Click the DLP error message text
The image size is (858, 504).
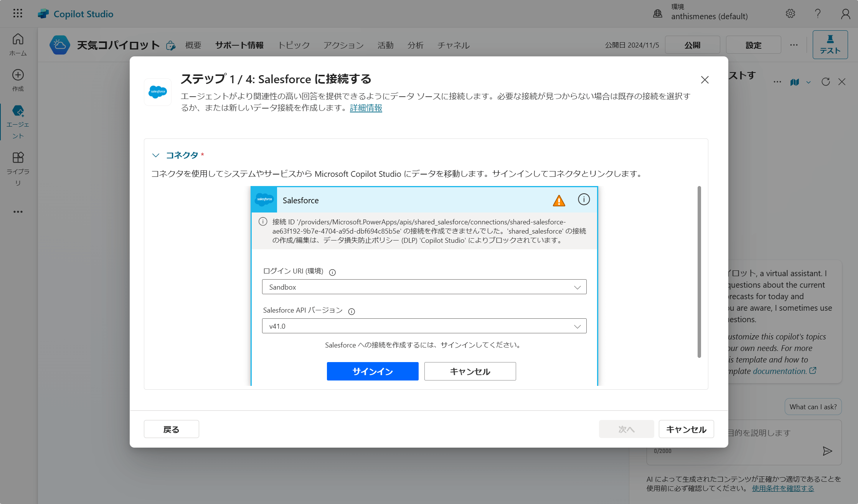[x=429, y=231]
